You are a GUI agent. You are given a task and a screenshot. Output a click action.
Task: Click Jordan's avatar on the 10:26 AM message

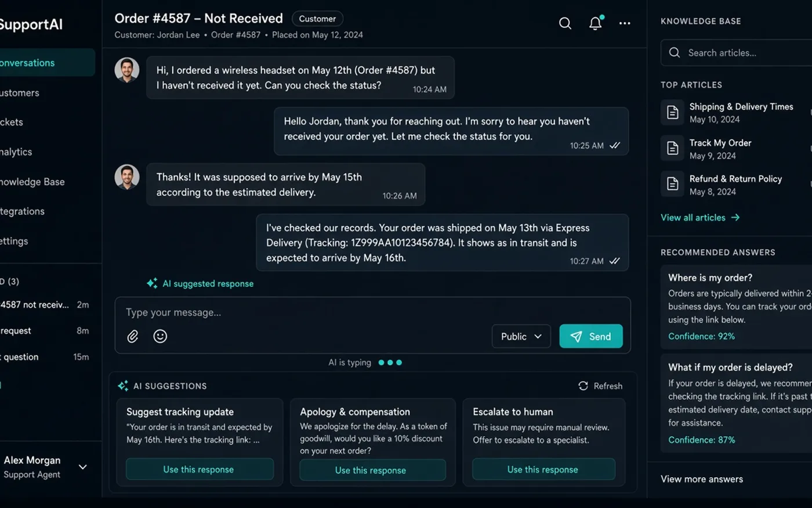[x=127, y=177]
